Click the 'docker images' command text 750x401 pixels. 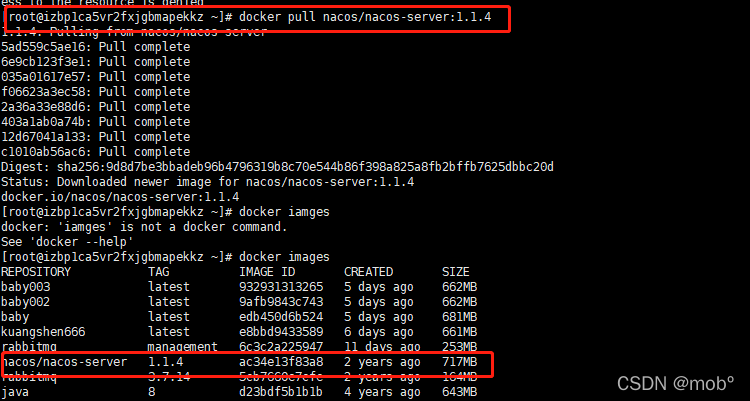pyautogui.click(x=284, y=257)
